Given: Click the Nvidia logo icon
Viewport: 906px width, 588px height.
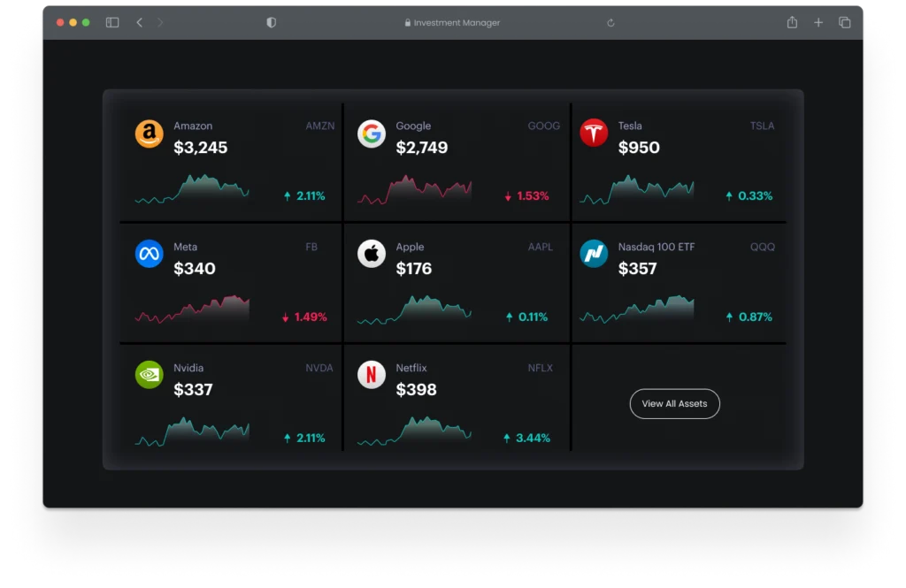Looking at the screenshot, I should (x=149, y=374).
